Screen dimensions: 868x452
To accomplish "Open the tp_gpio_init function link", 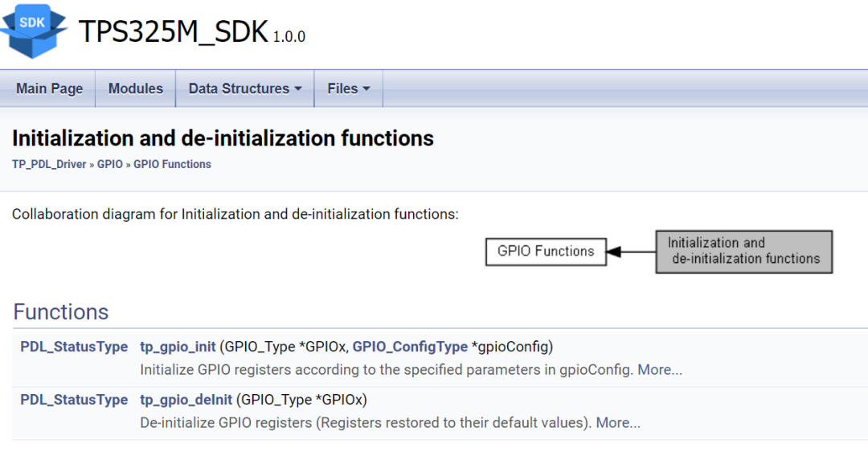I will 178,347.
